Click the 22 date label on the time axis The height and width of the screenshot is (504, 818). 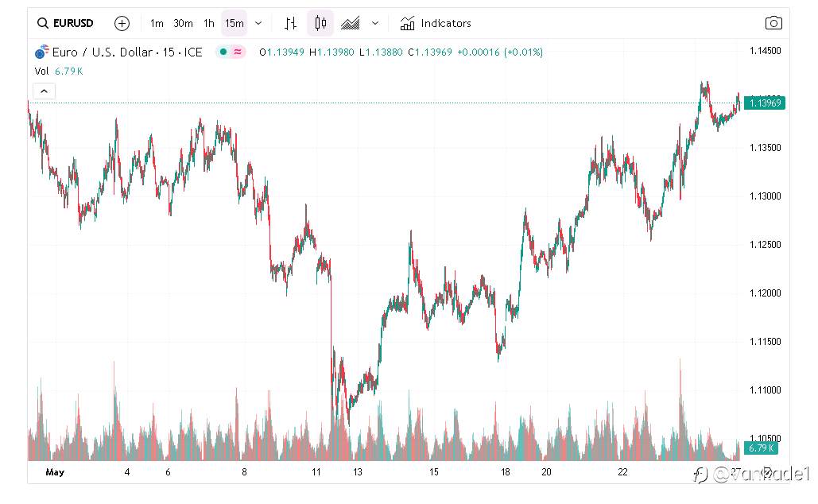[x=623, y=472]
